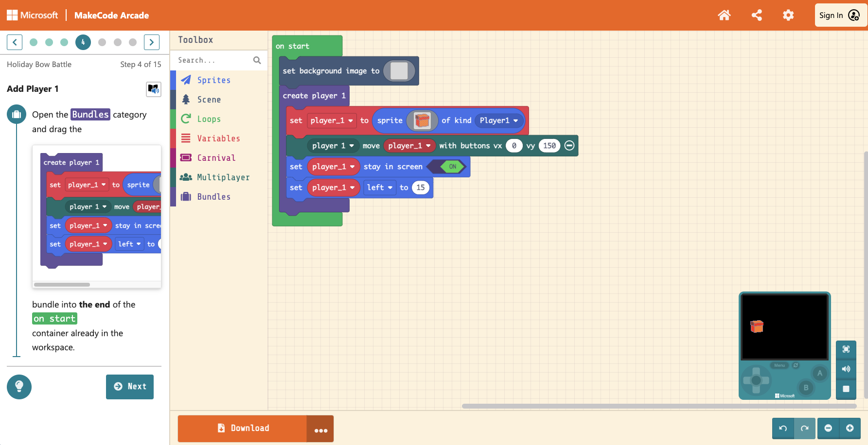
Task: Open the settings gear menu
Action: [x=788, y=15]
